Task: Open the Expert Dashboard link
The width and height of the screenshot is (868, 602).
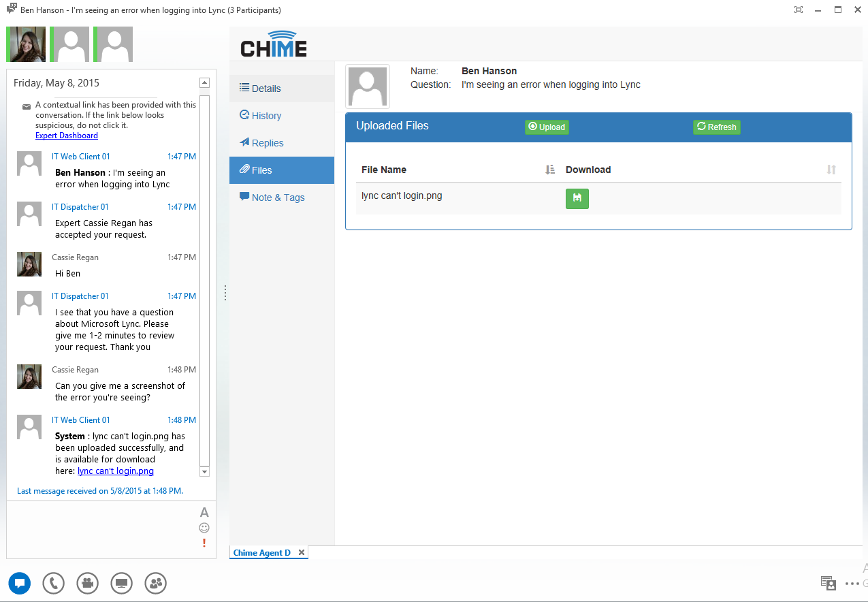Action: click(67, 136)
